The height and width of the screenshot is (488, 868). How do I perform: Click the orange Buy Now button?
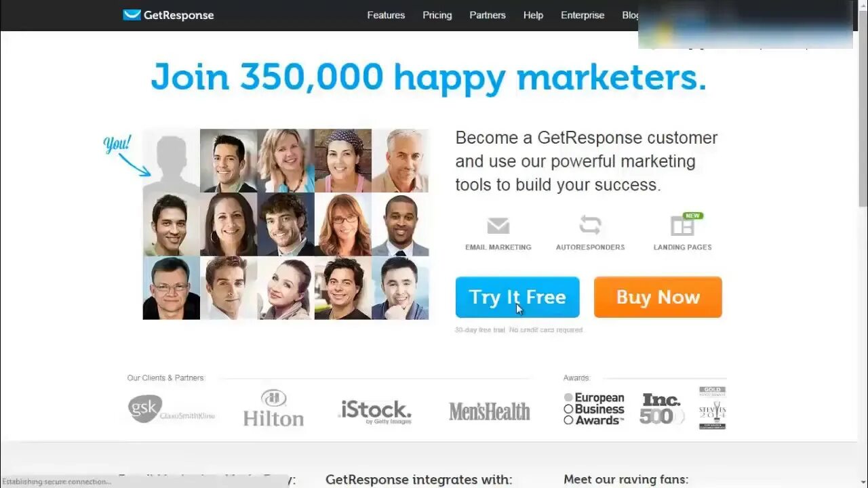pos(658,297)
